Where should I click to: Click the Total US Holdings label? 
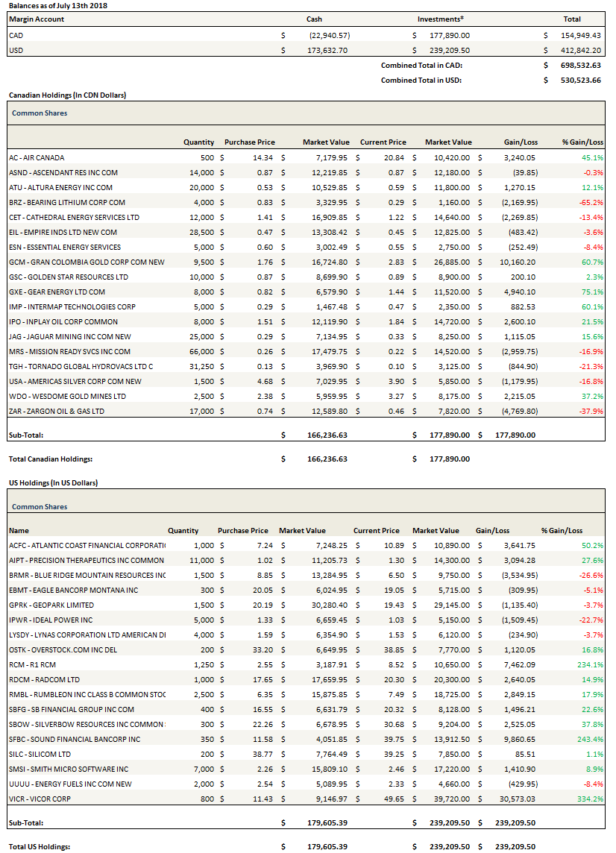pos(40,846)
